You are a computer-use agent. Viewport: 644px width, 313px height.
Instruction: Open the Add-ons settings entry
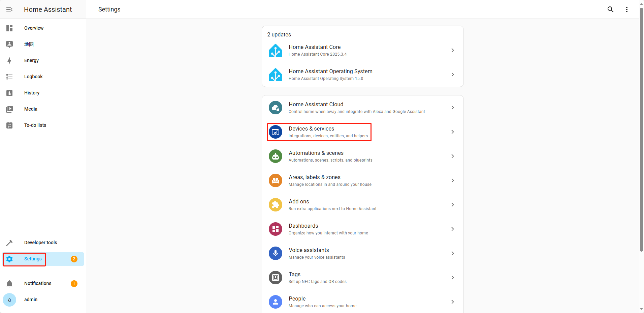[362, 205]
